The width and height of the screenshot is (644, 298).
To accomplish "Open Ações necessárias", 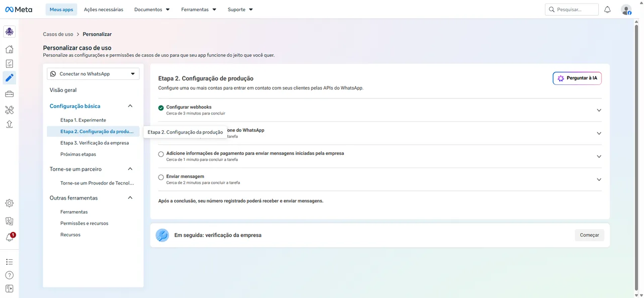I will click(x=104, y=10).
